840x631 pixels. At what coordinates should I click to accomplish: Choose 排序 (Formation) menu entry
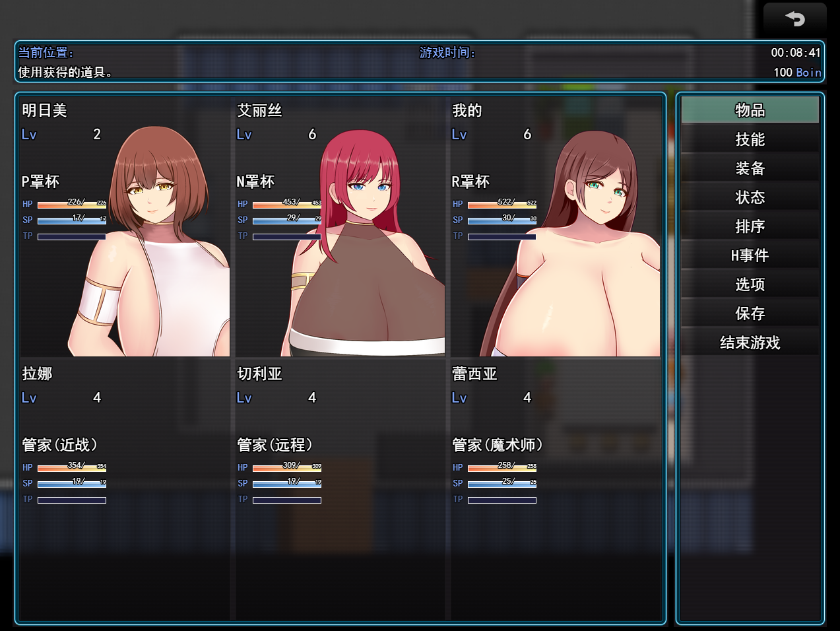click(x=750, y=226)
